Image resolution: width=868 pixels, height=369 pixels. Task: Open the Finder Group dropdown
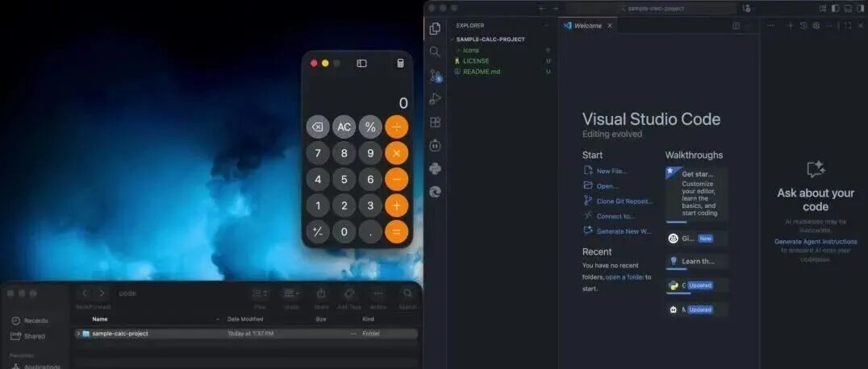tap(291, 293)
